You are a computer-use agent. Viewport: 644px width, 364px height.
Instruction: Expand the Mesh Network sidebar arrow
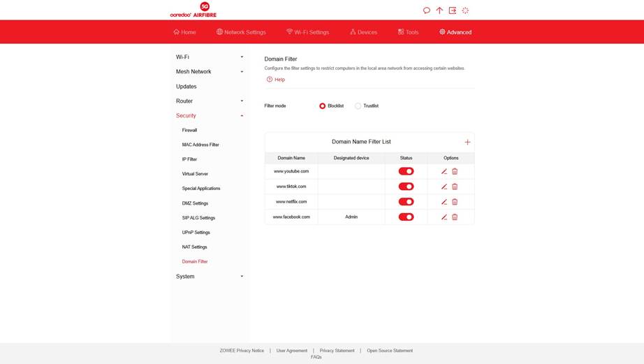point(242,71)
